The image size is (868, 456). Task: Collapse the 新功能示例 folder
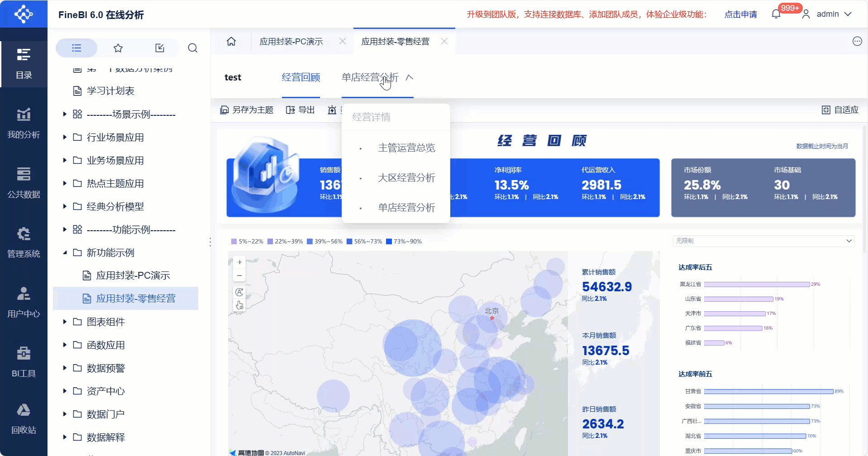[x=65, y=252]
